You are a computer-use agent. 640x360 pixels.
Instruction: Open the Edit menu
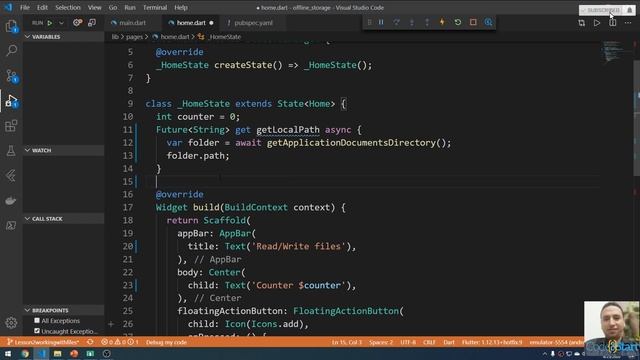pyautogui.click(x=42, y=7)
